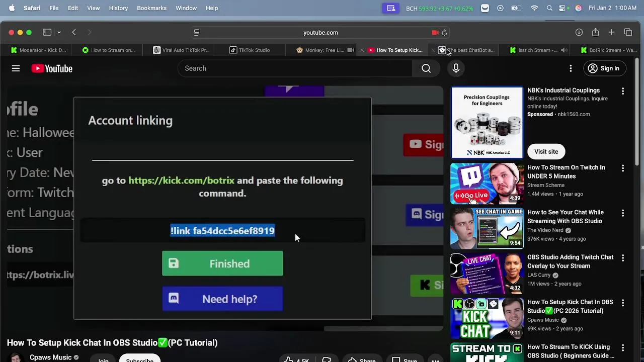Toggle the Safari sidebar button
Screen dimensions: 644x362
(x=47, y=32)
